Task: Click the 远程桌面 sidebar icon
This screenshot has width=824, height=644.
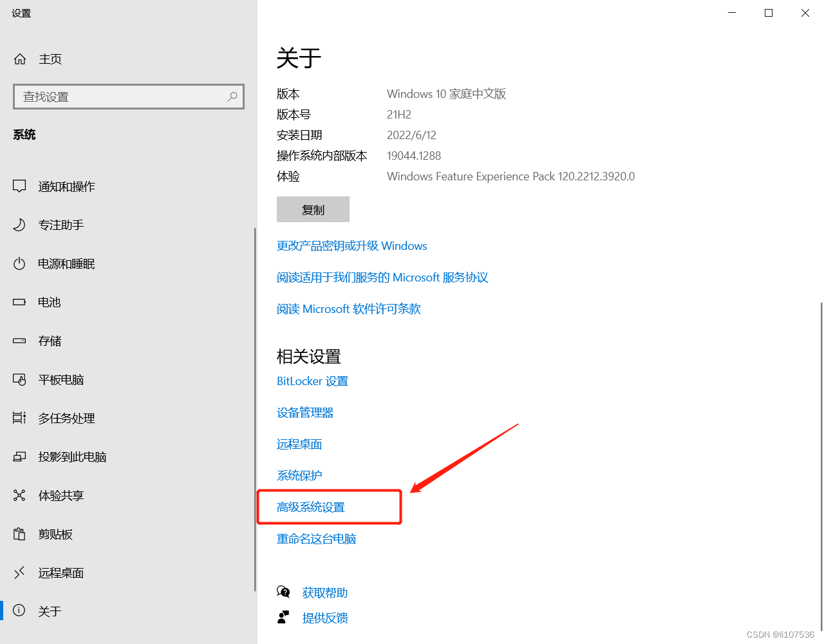Action: (19, 573)
